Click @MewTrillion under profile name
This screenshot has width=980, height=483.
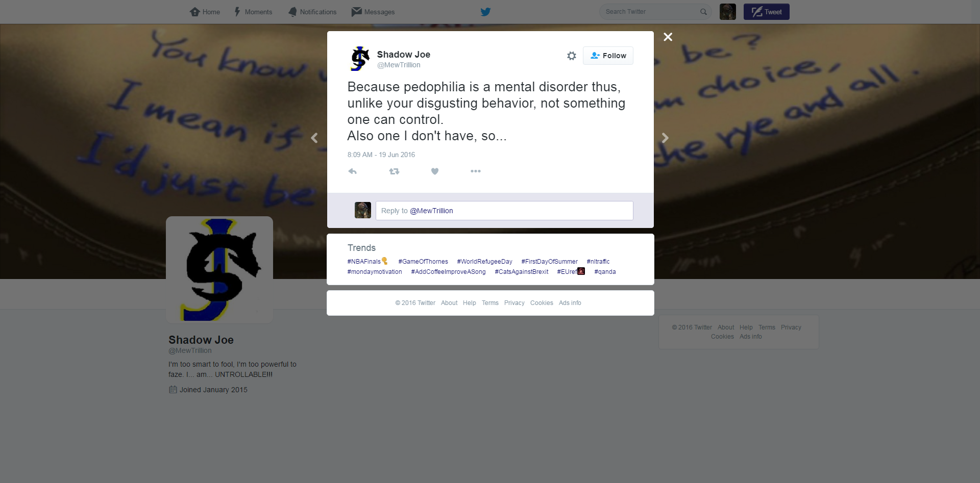click(190, 351)
